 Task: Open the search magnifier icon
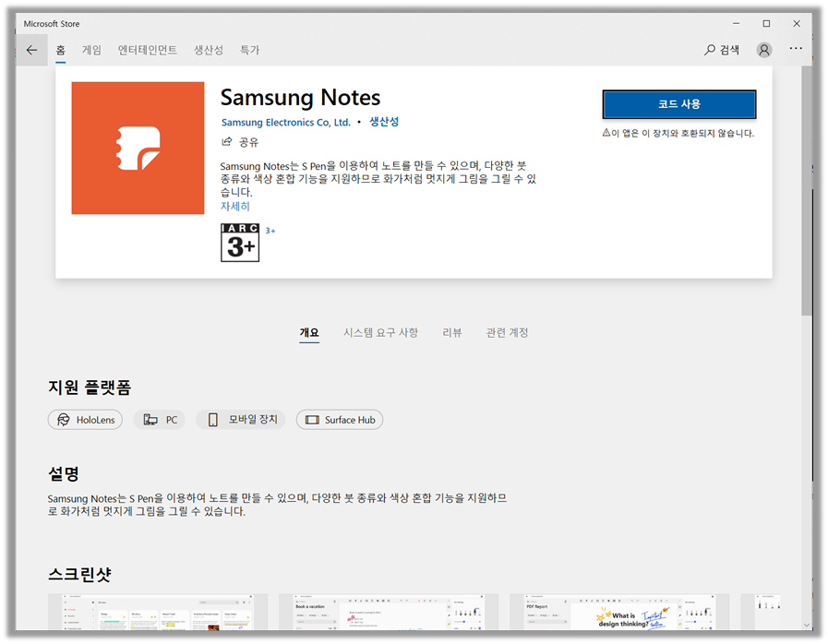[710, 50]
